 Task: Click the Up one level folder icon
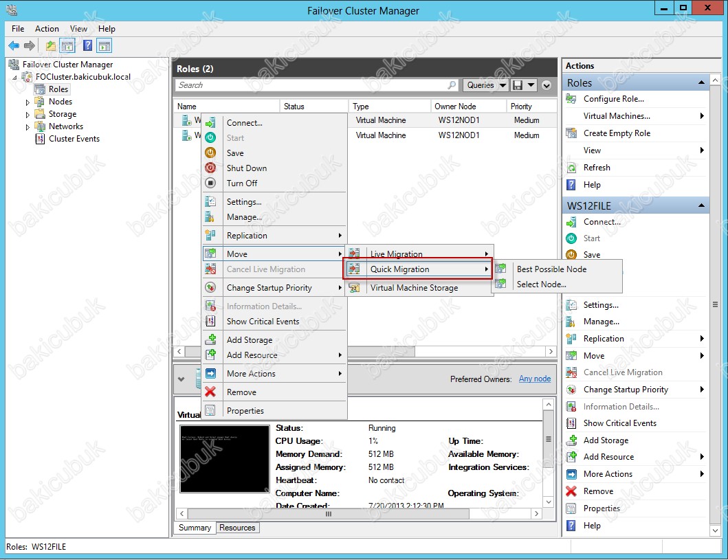coord(51,45)
